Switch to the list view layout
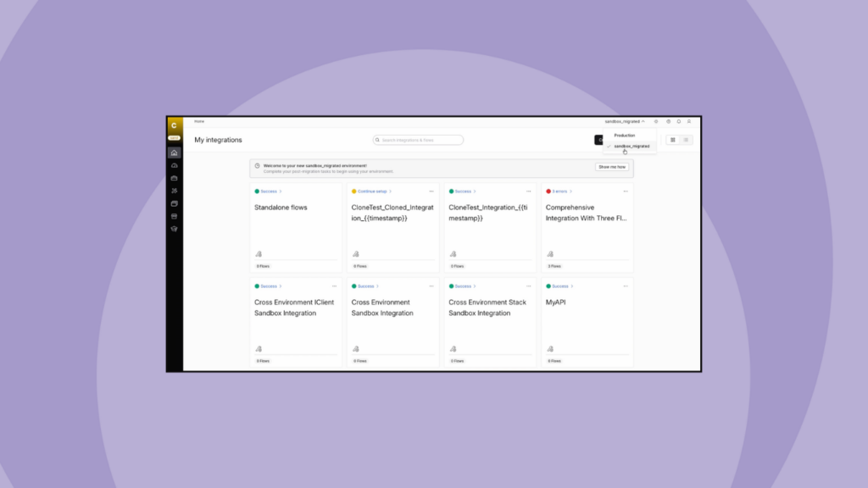The height and width of the screenshot is (488, 868). [686, 140]
